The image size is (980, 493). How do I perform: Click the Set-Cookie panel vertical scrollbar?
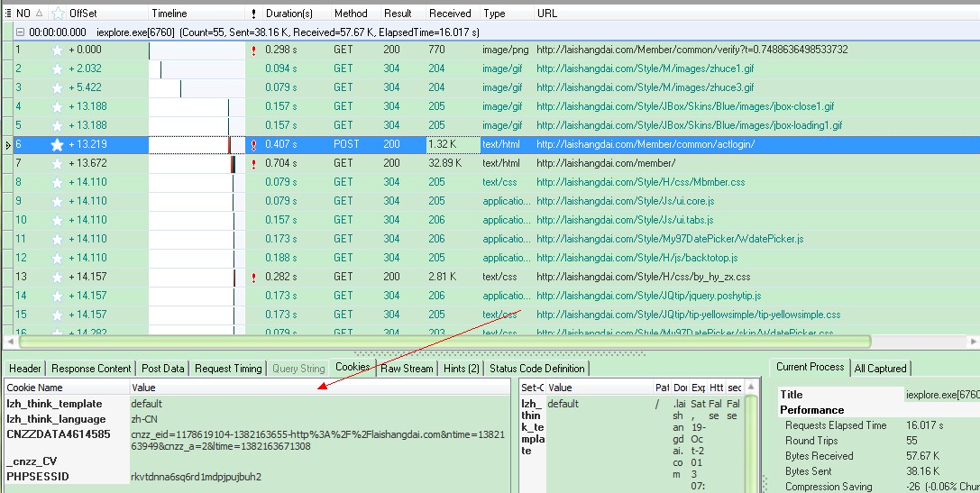click(x=751, y=443)
